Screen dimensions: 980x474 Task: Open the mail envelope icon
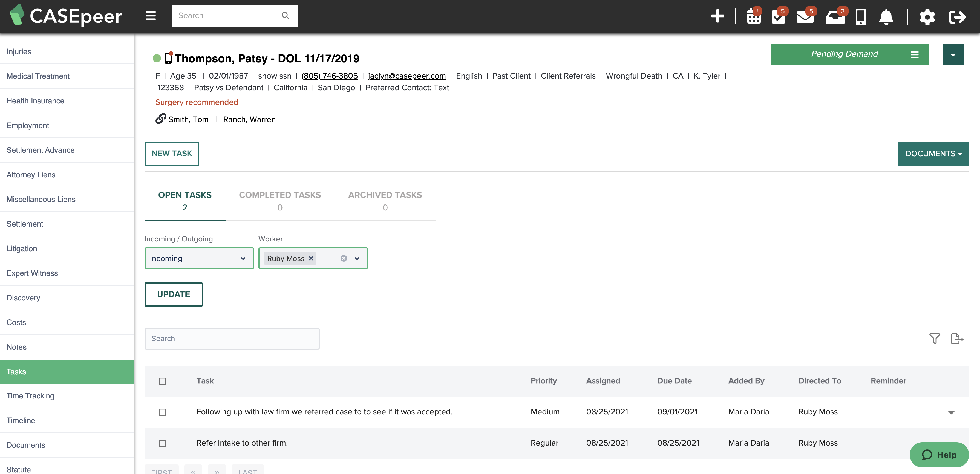coord(805,16)
